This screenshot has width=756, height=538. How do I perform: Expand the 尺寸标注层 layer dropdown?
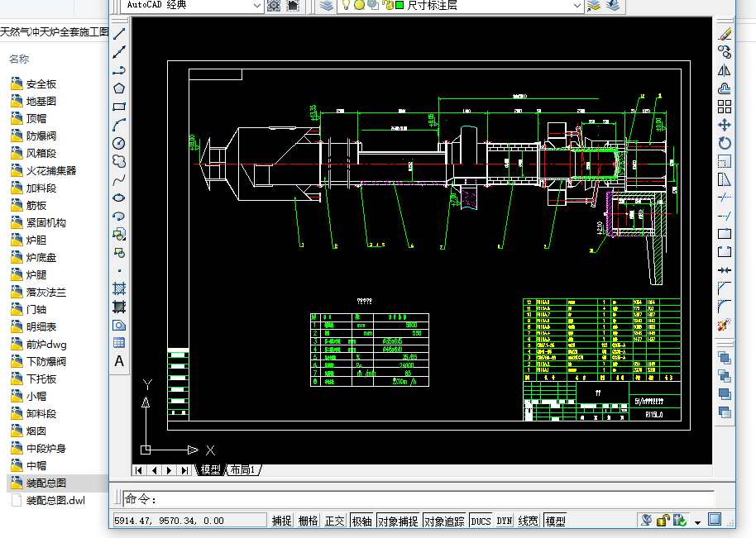point(577,5)
